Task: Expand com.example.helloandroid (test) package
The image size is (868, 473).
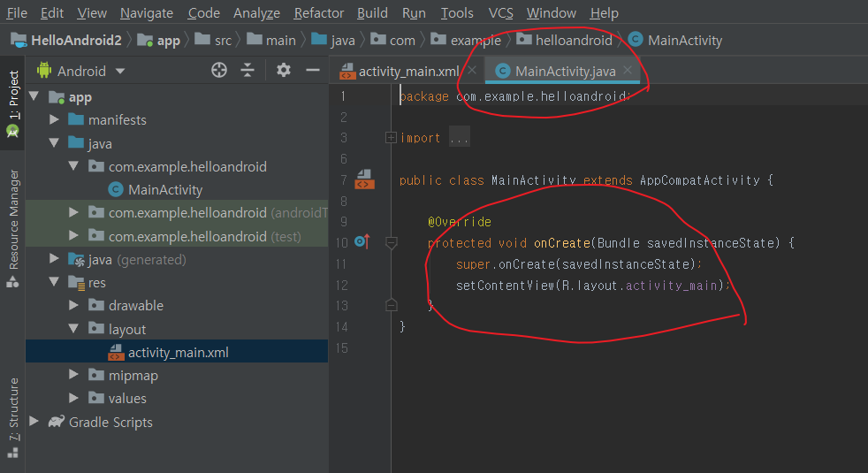Action: click(x=73, y=235)
